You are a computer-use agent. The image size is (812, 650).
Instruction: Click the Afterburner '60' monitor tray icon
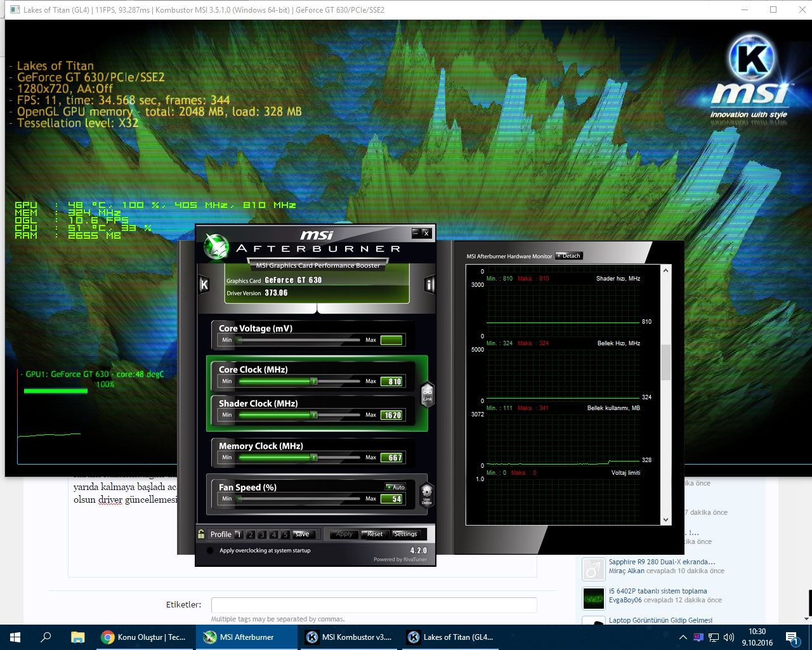pyautogui.click(x=698, y=637)
